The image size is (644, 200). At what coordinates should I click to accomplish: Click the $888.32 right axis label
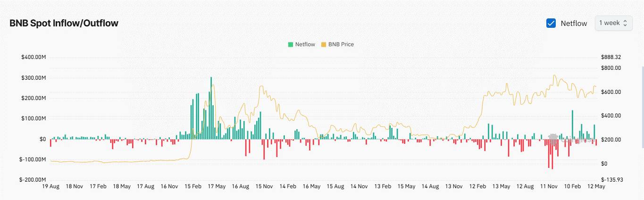[611, 57]
